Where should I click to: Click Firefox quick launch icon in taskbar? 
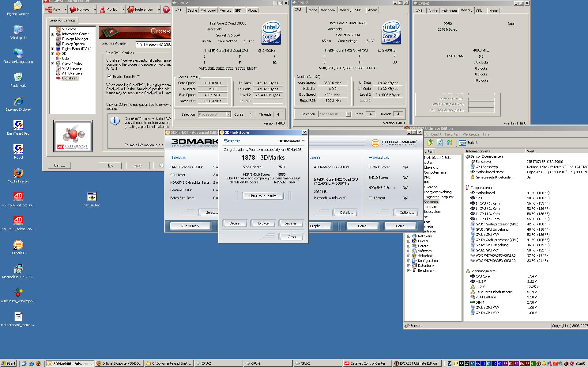click(x=38, y=363)
